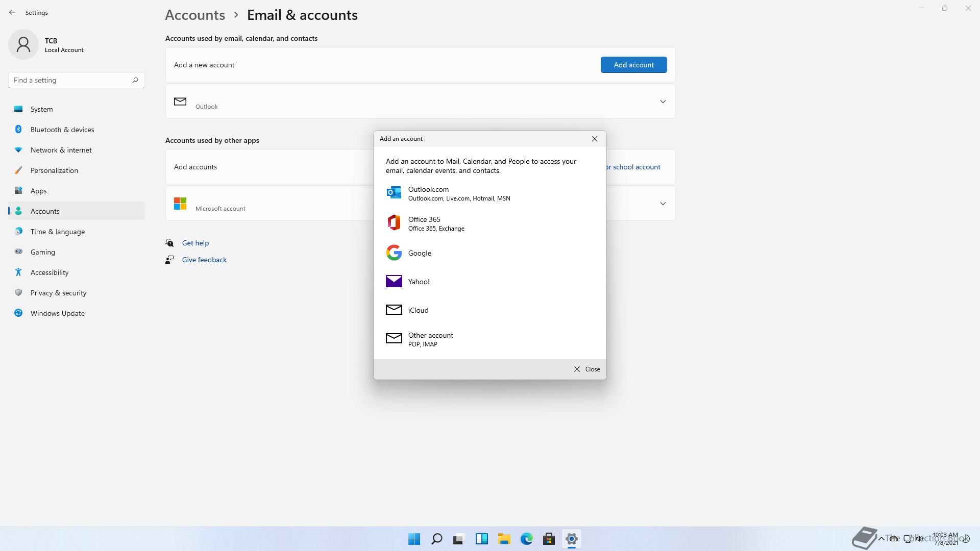Click the Get help headset icon
This screenshot has height=551, width=980.
(x=169, y=243)
